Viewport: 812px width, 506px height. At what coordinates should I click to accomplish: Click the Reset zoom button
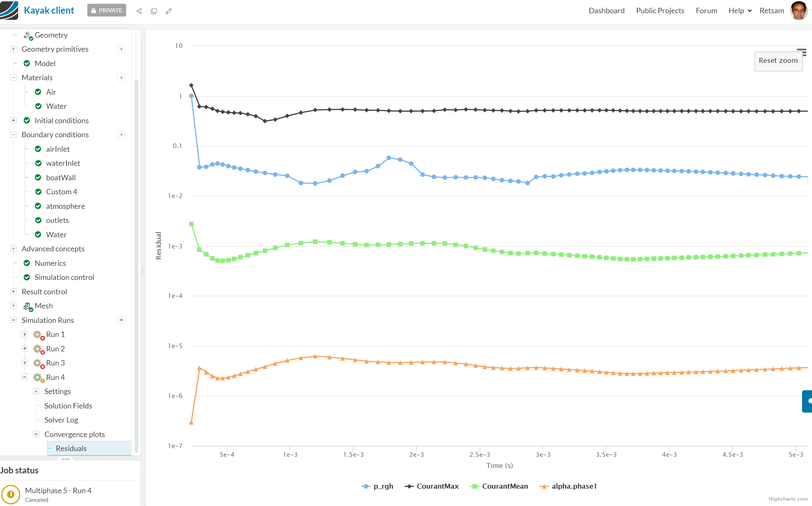(778, 61)
